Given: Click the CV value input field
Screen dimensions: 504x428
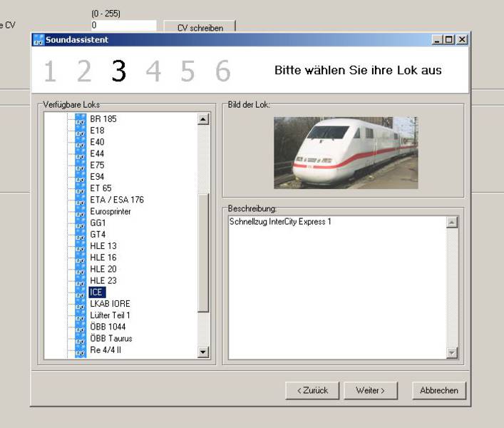Looking at the screenshot, I should pyautogui.click(x=124, y=26).
